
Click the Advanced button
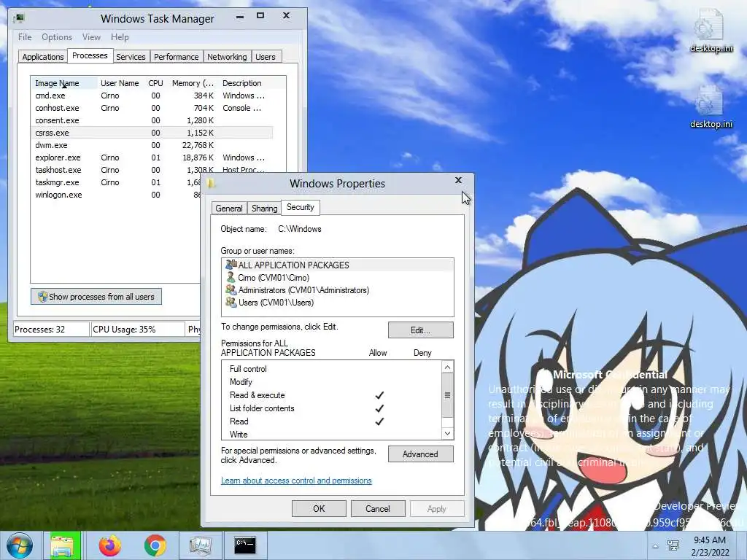click(x=420, y=454)
